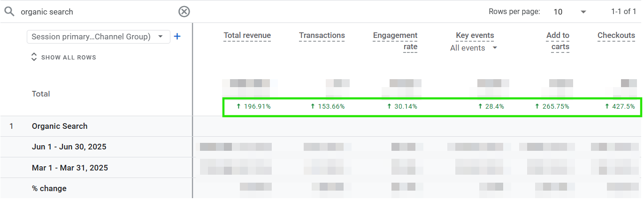
Task: Click the search field containing organic search
Action: point(94,12)
